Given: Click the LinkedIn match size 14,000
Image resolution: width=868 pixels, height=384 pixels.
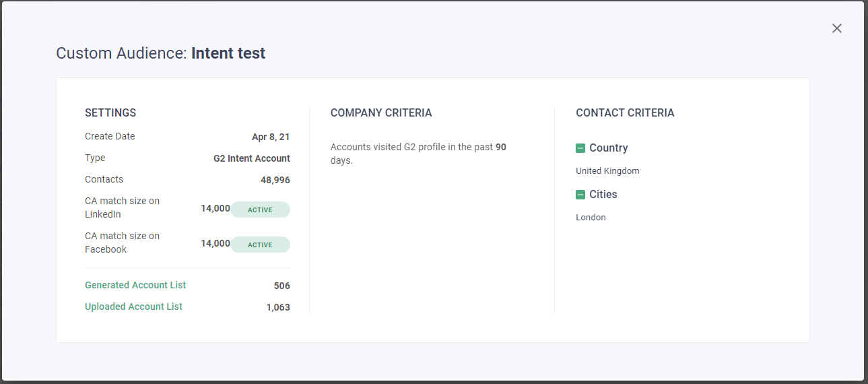Looking at the screenshot, I should click(215, 209).
